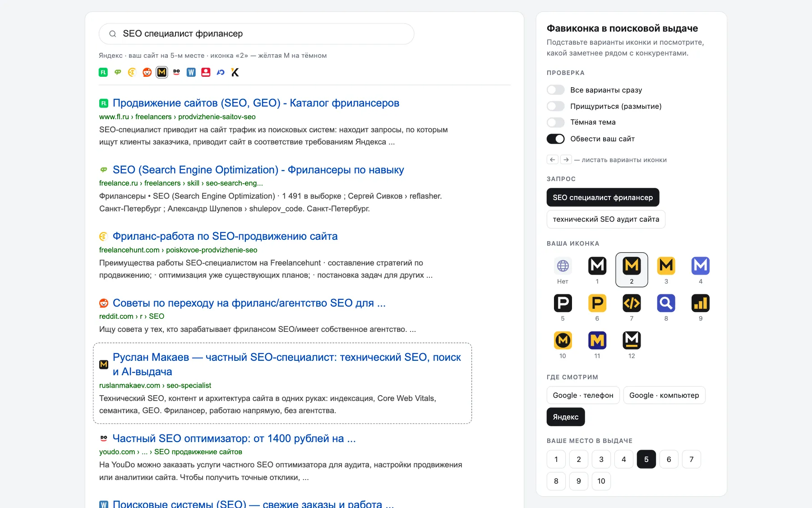Click the Reddit favicon in the favicon strip

(147, 72)
